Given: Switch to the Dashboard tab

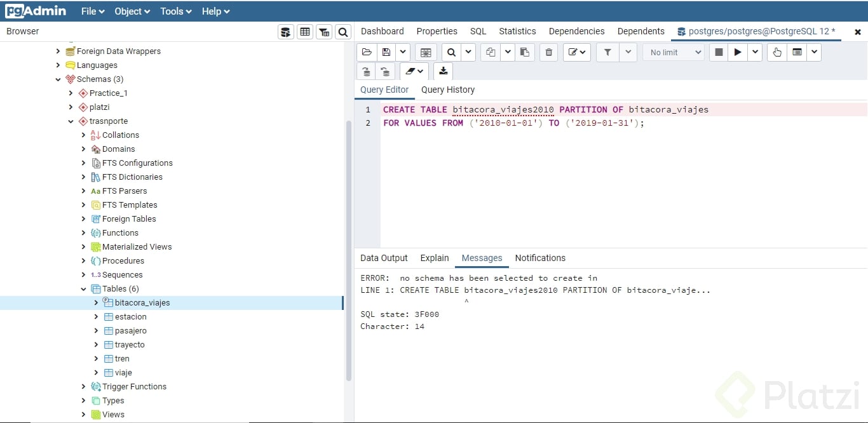Looking at the screenshot, I should coord(383,31).
